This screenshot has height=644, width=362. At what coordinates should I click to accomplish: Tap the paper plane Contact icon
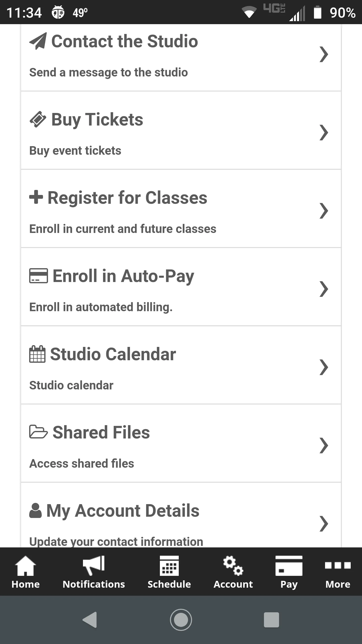(38, 41)
